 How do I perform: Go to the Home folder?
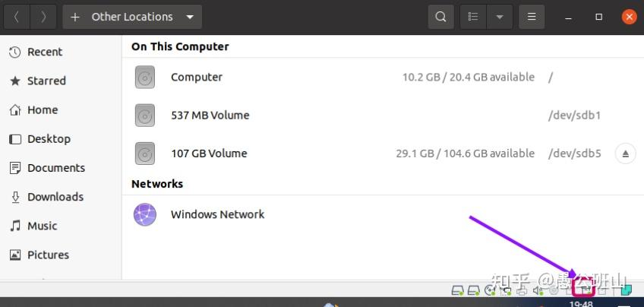pos(43,109)
